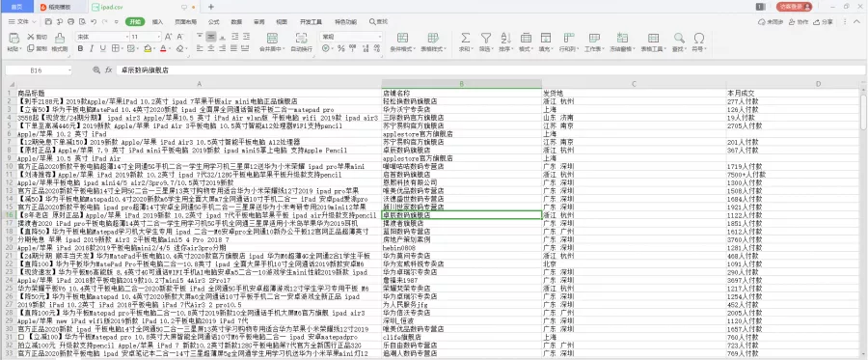This screenshot has width=868, height=360.
Task: Click the Find (查找) magnifier ribbon icon
Action: tap(679, 38)
